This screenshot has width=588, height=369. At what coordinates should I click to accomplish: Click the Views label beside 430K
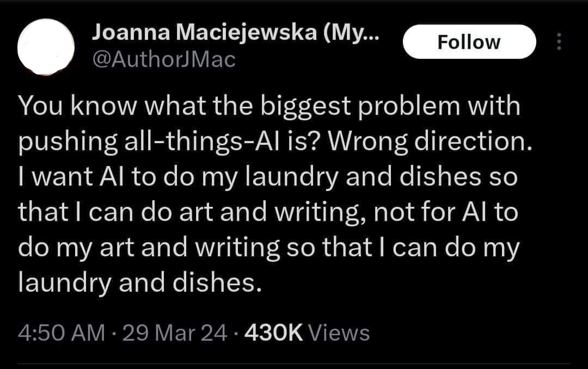tap(339, 333)
